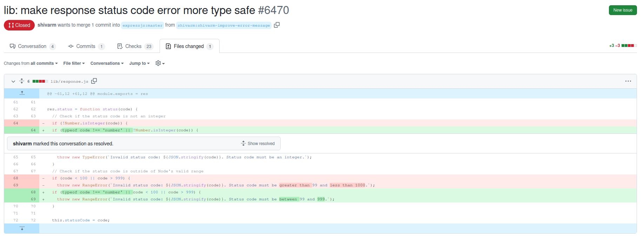Click the +3 −3 diffstat bar
Viewport: 644px width, 241px height.
tap(623, 46)
